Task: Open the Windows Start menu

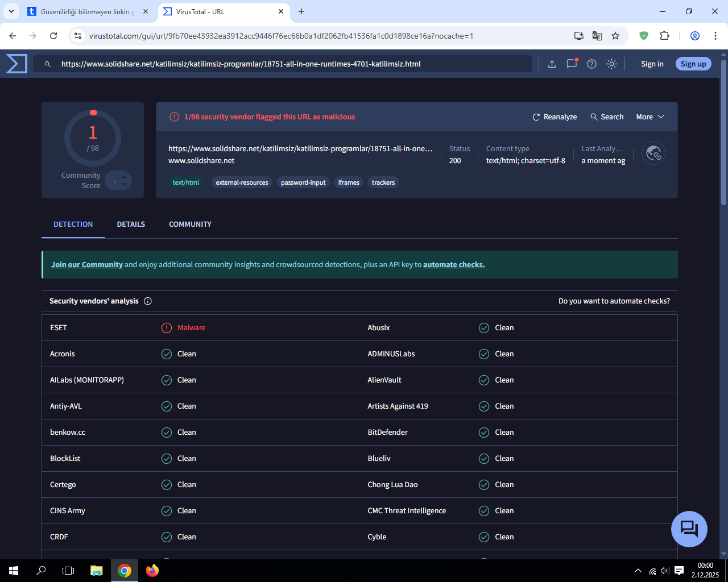Action: 14,571
